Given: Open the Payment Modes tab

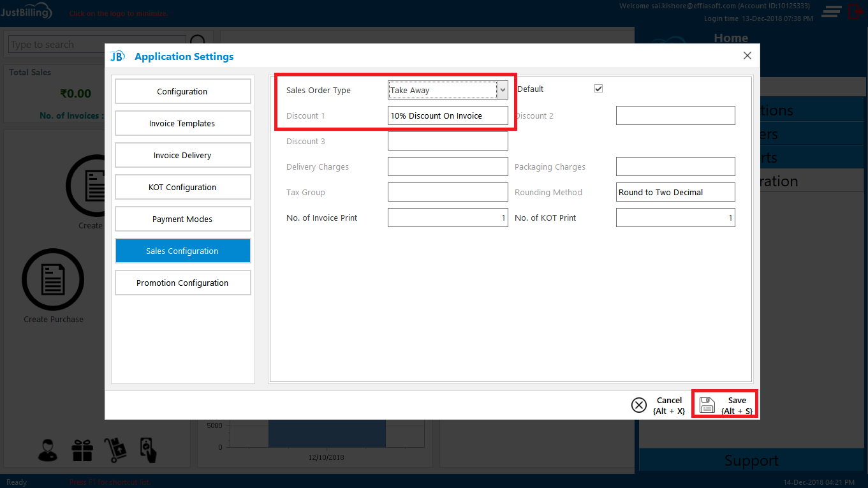Looking at the screenshot, I should (182, 219).
